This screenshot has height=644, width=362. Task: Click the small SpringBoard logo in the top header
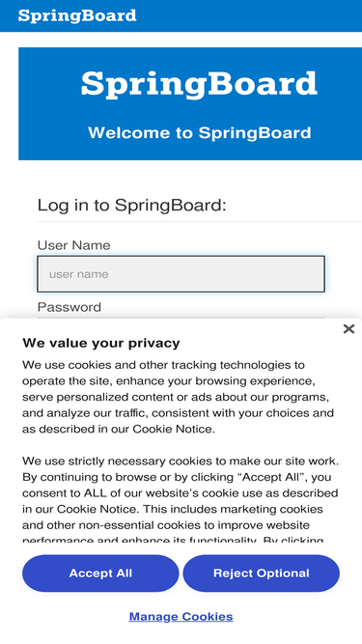pyautogui.click(x=77, y=15)
